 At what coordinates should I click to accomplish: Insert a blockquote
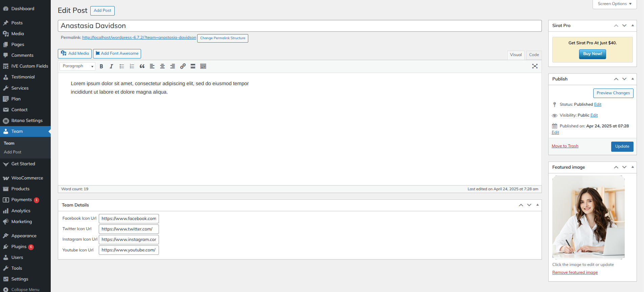[x=142, y=66]
